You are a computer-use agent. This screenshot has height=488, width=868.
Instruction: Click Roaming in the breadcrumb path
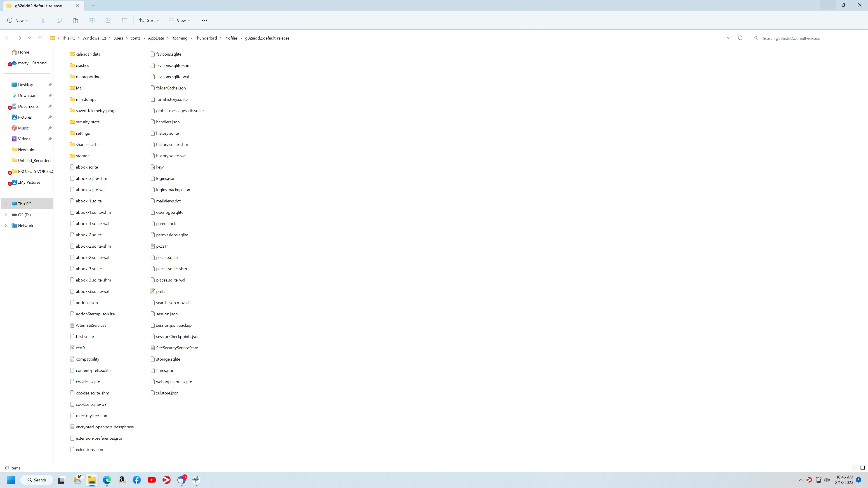[x=179, y=38]
